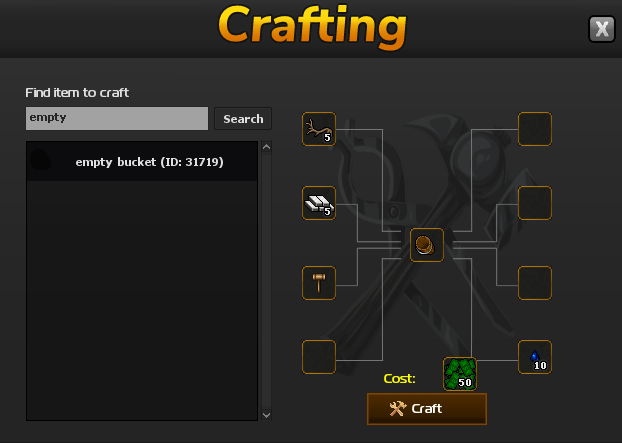Click the black item icon beside empty bucket
Viewport: 622px width, 443px height.
pyautogui.click(x=40, y=160)
